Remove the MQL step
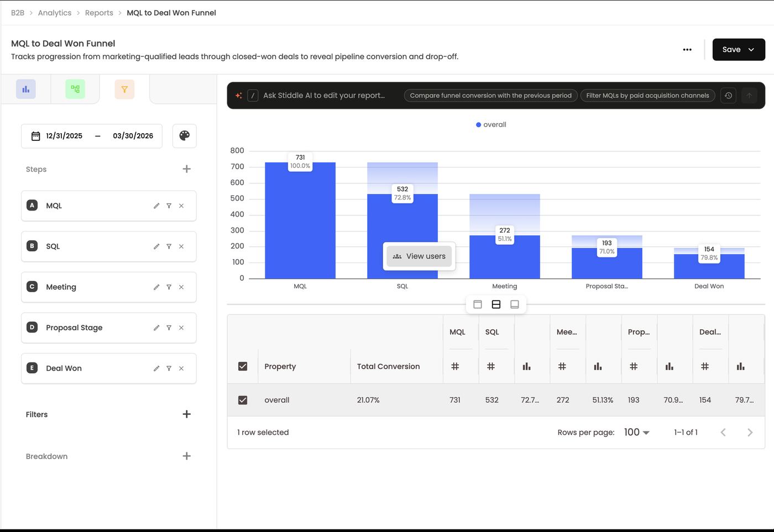The image size is (774, 532). coord(181,206)
